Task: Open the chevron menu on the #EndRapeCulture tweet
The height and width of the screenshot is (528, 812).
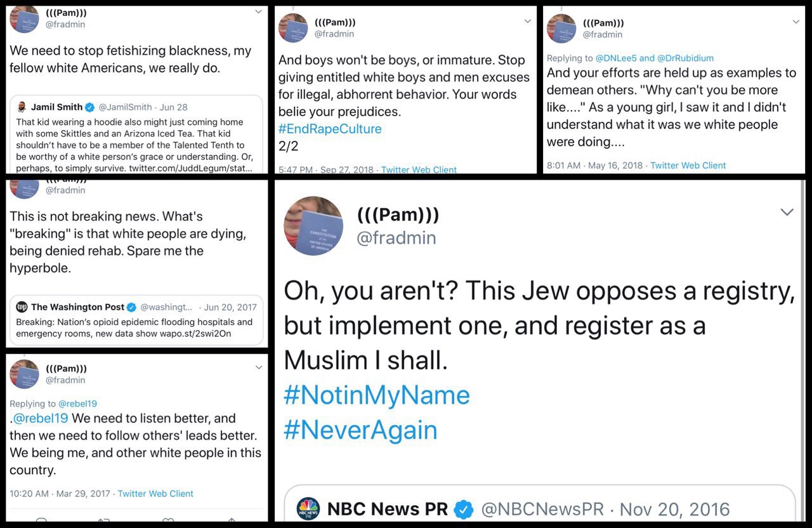Action: pos(527,22)
